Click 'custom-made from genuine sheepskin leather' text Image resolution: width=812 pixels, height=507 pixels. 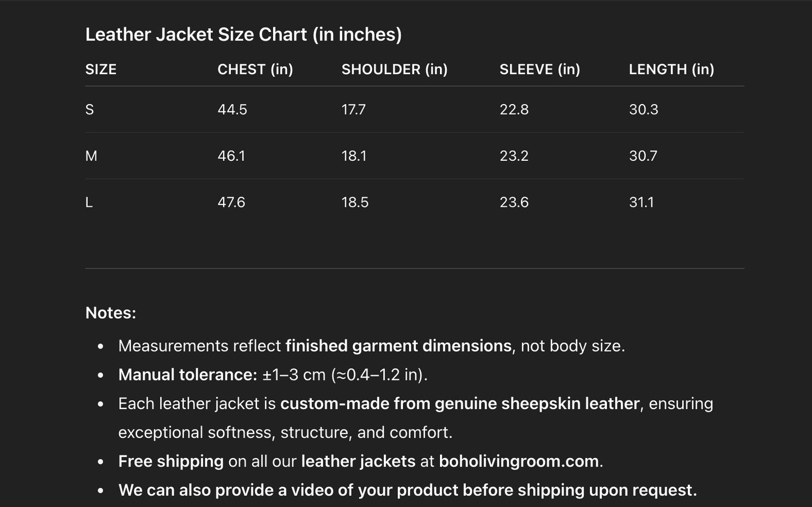(x=460, y=404)
